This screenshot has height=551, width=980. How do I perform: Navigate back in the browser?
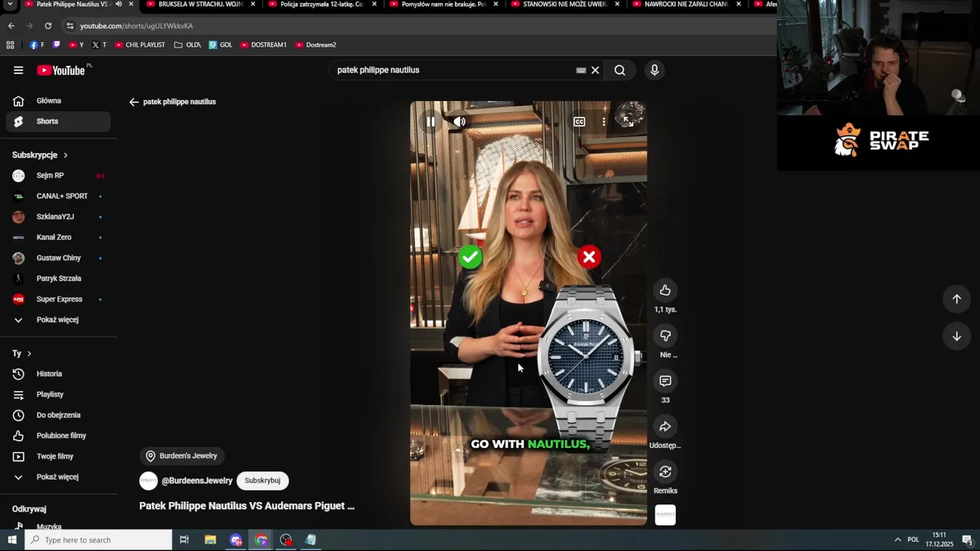pyautogui.click(x=11, y=26)
